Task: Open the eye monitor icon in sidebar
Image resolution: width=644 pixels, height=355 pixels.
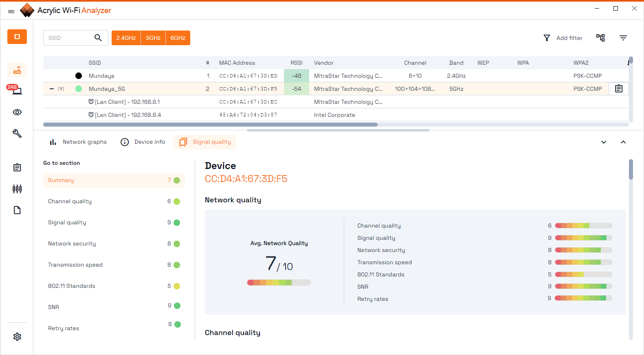Action: tap(17, 112)
